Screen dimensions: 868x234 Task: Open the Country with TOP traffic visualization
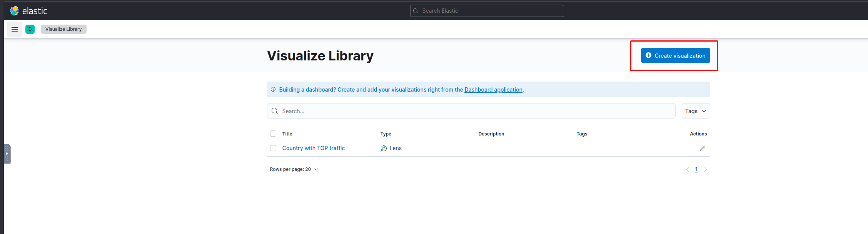point(313,148)
